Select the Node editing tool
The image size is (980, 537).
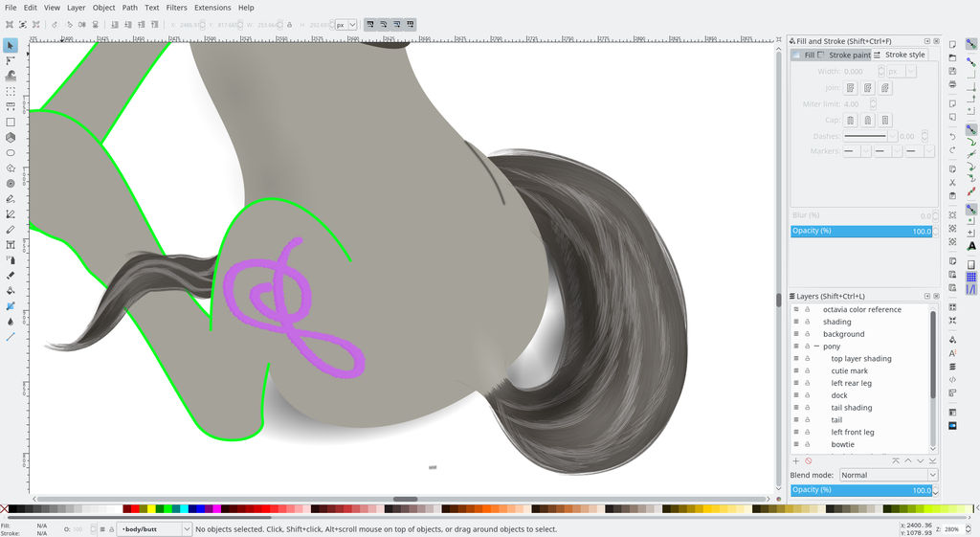pyautogui.click(x=10, y=60)
